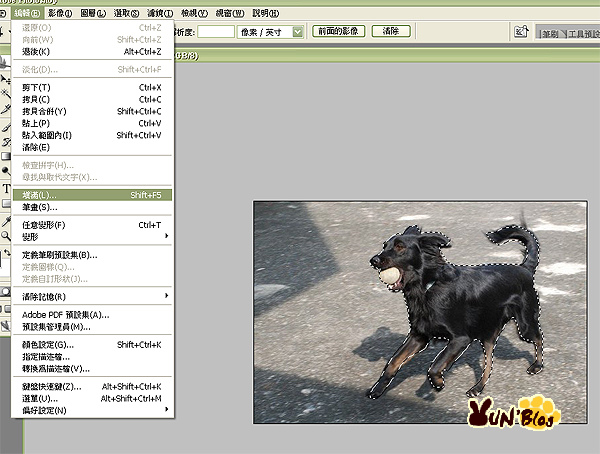
Task: Select the History Brush tool
Action: (x=5, y=142)
